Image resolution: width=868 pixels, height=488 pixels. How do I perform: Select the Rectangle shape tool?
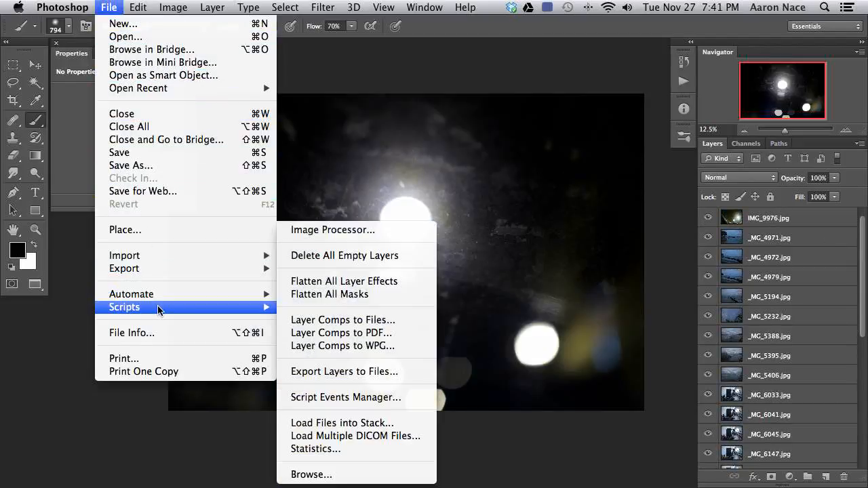35,211
